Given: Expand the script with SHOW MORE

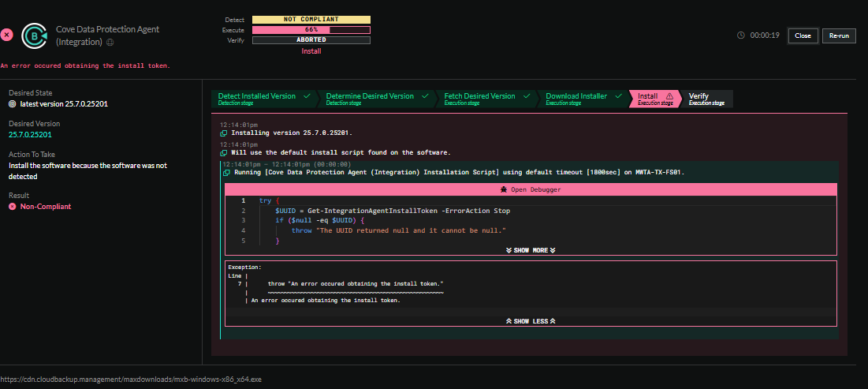Looking at the screenshot, I should (x=531, y=250).
